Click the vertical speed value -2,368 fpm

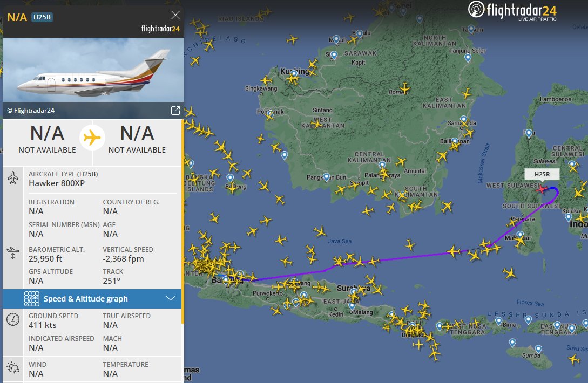tap(123, 258)
